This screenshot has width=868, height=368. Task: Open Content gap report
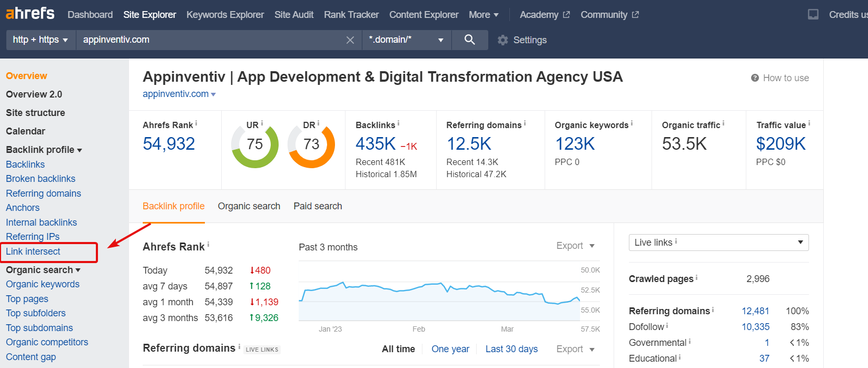tap(31, 357)
